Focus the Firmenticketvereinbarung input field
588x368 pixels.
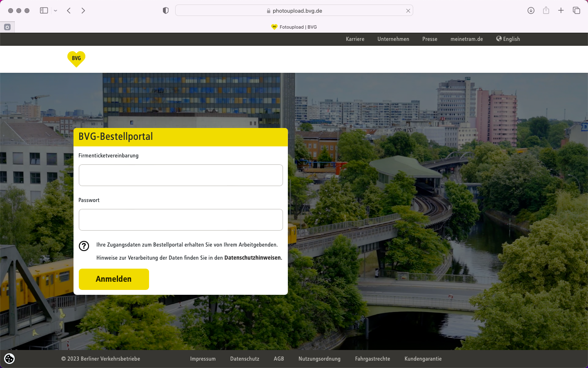tap(181, 175)
